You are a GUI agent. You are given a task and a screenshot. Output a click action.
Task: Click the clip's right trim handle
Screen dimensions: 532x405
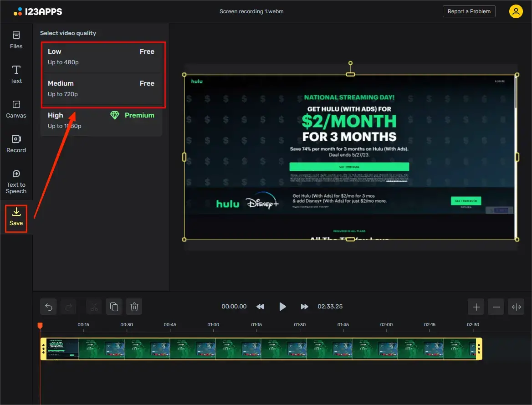coord(479,349)
